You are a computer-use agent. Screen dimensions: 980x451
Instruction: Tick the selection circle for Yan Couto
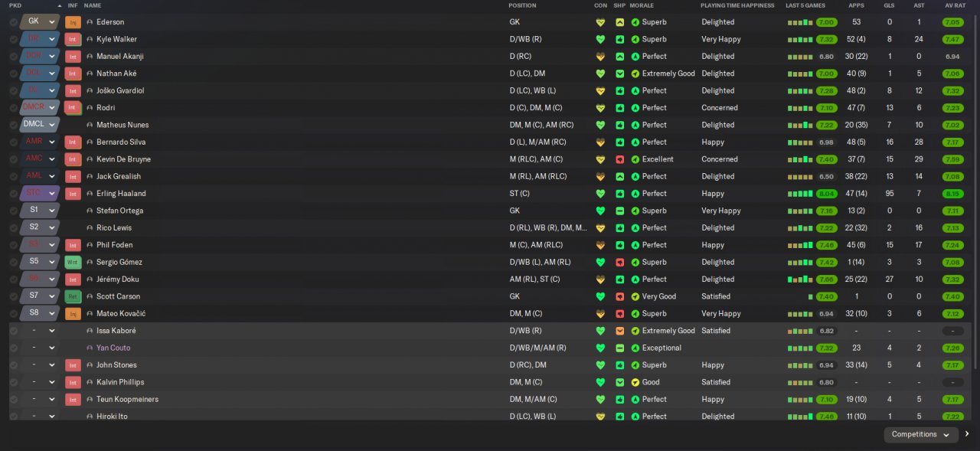13,348
